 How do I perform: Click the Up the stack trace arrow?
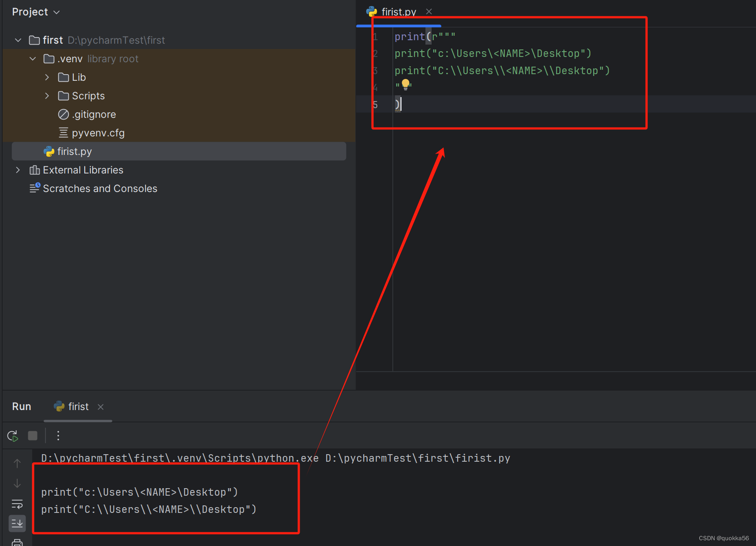coord(17,463)
